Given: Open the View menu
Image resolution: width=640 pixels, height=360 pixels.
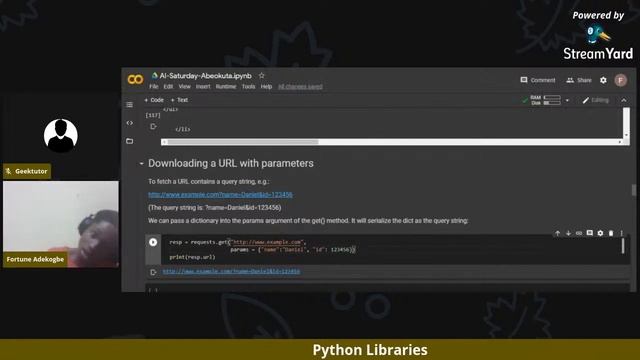Looking at the screenshot, I should [184, 87].
